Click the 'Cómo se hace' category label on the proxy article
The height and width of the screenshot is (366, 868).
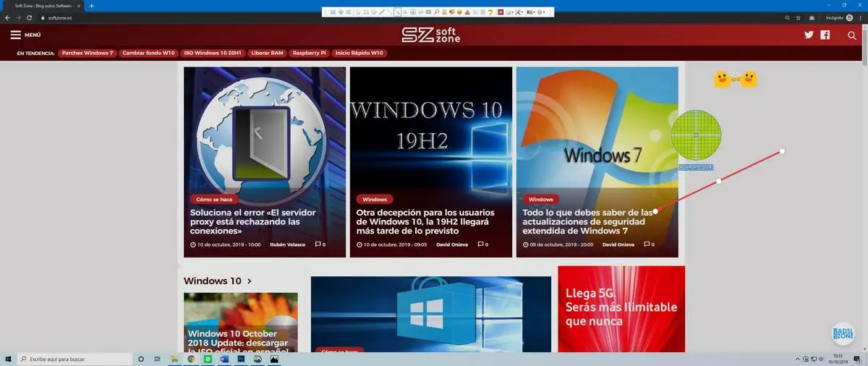[x=214, y=199]
